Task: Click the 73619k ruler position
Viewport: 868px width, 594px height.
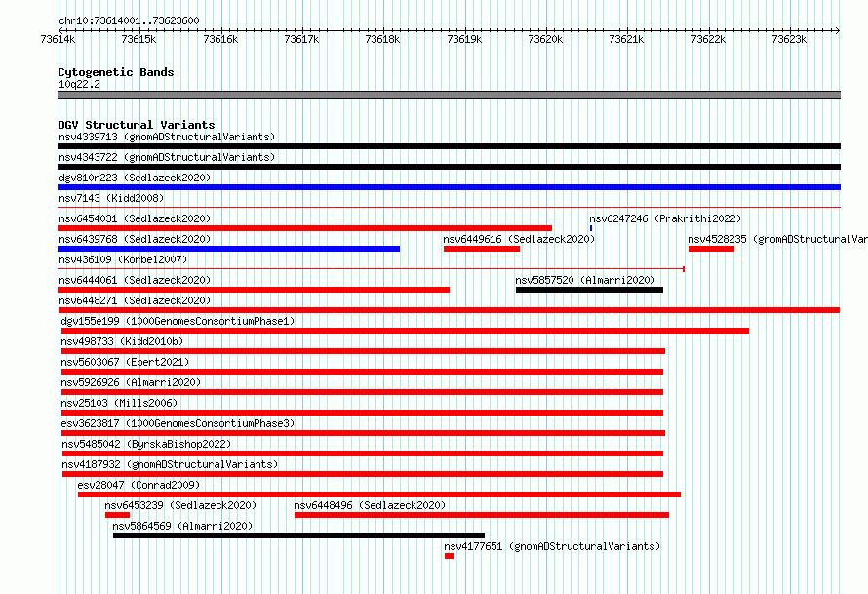Action: tap(464, 39)
